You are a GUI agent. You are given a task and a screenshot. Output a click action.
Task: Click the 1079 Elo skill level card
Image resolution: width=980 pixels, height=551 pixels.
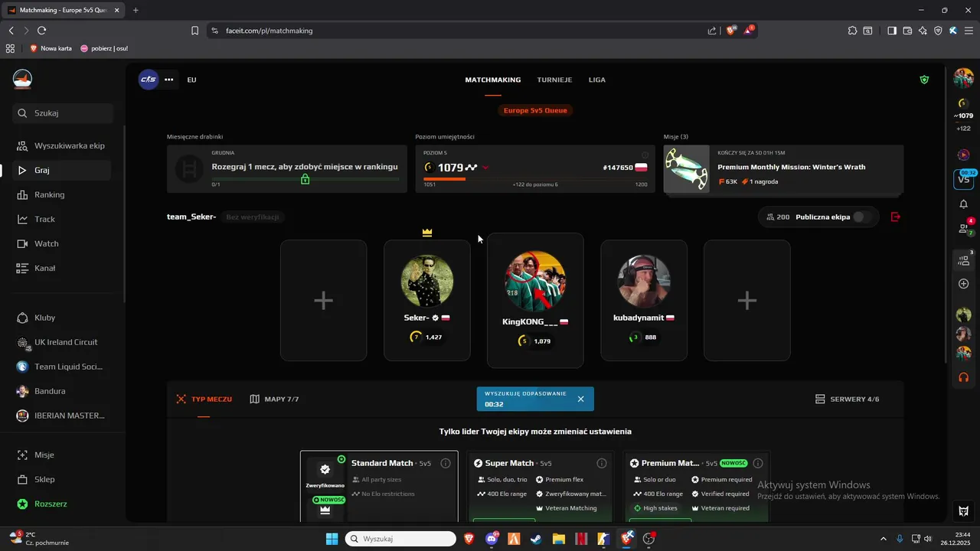coord(535,168)
